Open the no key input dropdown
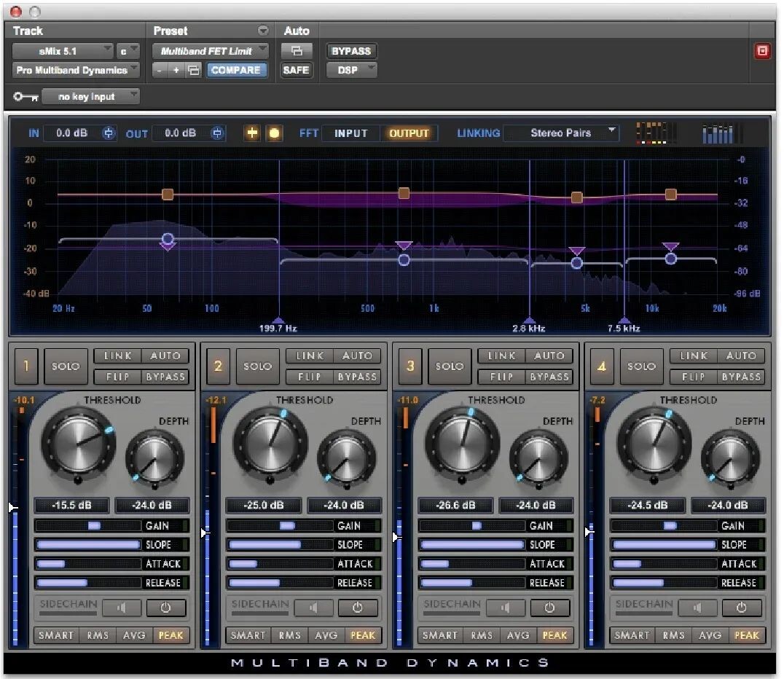784x679 pixels. (x=90, y=96)
